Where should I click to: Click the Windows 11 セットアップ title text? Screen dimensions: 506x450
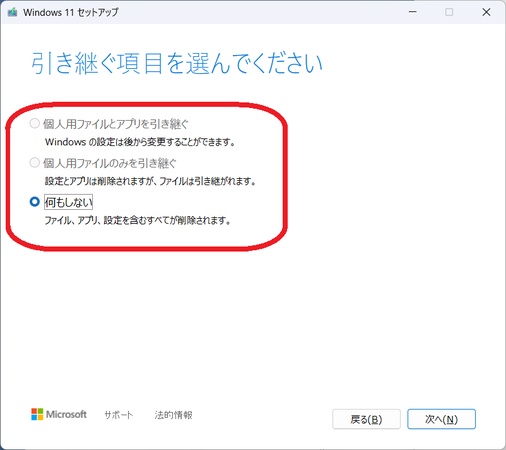pos(71,12)
